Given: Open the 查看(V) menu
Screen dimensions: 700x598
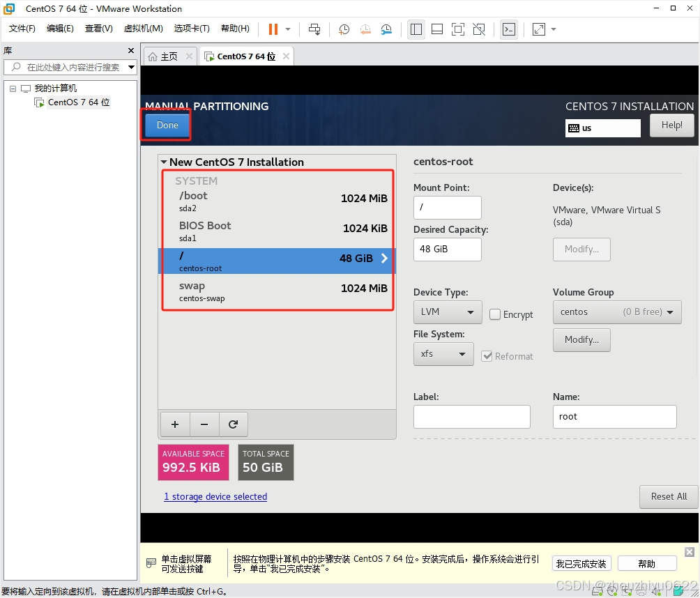Looking at the screenshot, I should coord(99,29).
